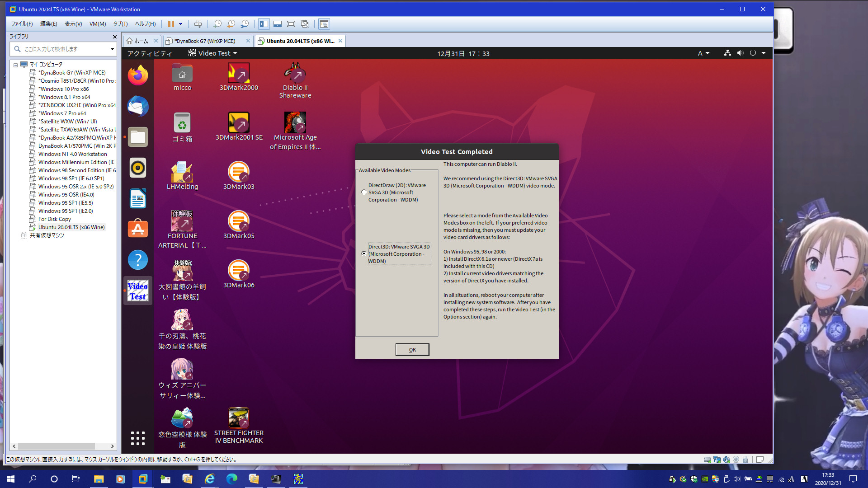This screenshot has height=488, width=868.
Task: Select Windows NT 4.0 Workstation in library
Action: pos(72,154)
